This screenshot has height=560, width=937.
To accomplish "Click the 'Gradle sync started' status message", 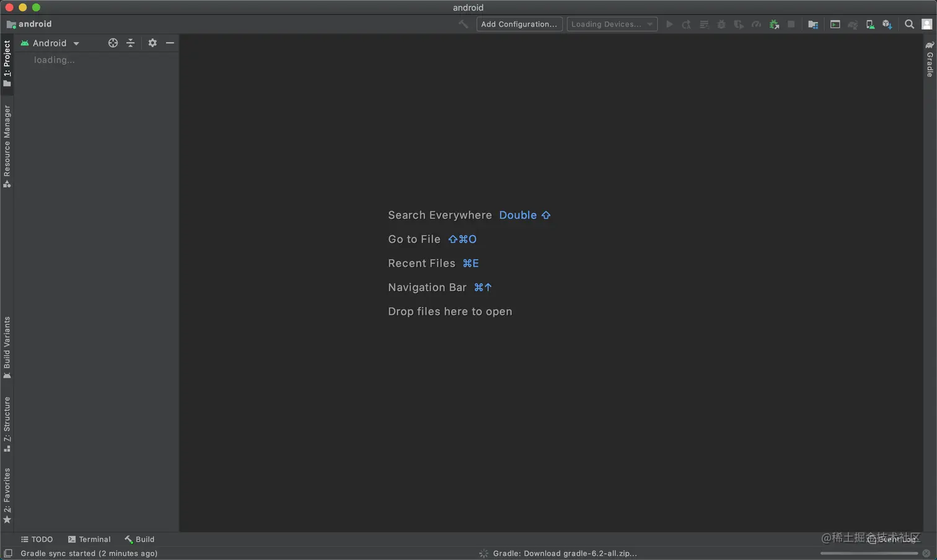I will click(89, 553).
